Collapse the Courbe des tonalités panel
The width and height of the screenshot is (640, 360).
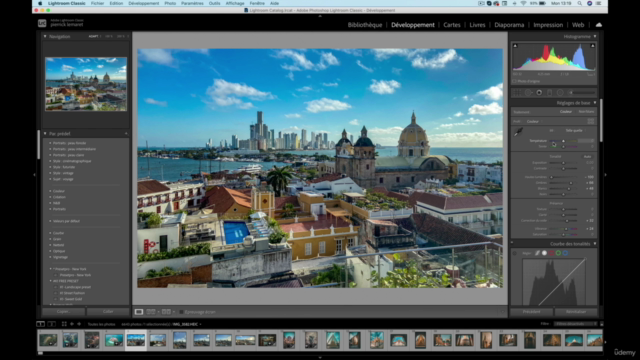595,244
